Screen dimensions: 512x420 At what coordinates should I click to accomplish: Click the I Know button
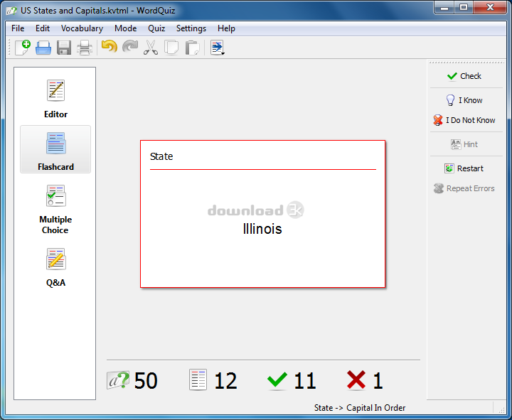coord(464,100)
